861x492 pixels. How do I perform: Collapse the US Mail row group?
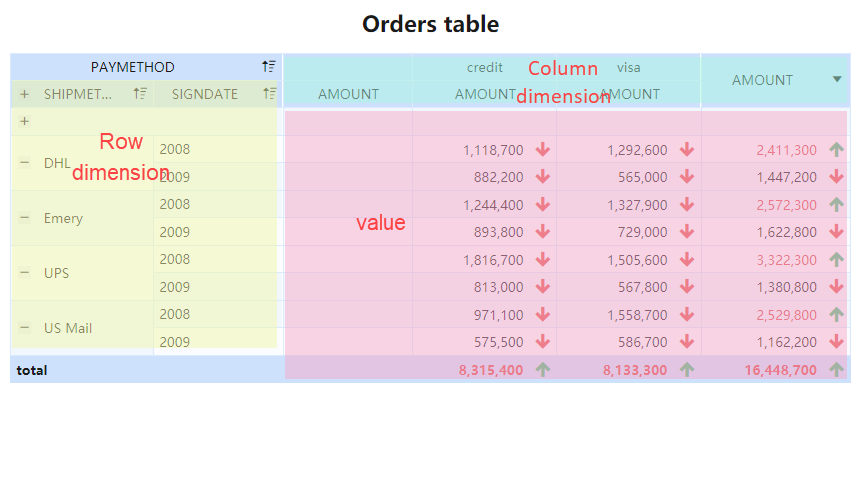25,328
